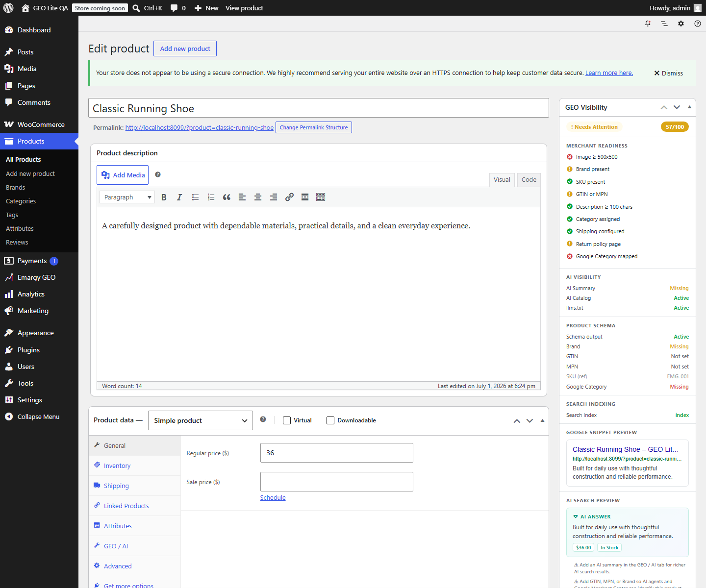The height and width of the screenshot is (588, 706).
Task: Insert a bulleted list
Action: point(195,197)
